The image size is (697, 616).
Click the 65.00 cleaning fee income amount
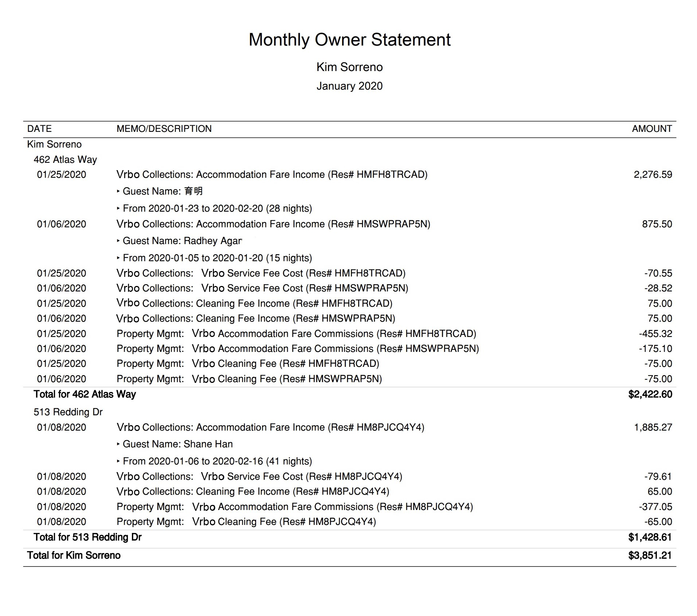(x=660, y=491)
